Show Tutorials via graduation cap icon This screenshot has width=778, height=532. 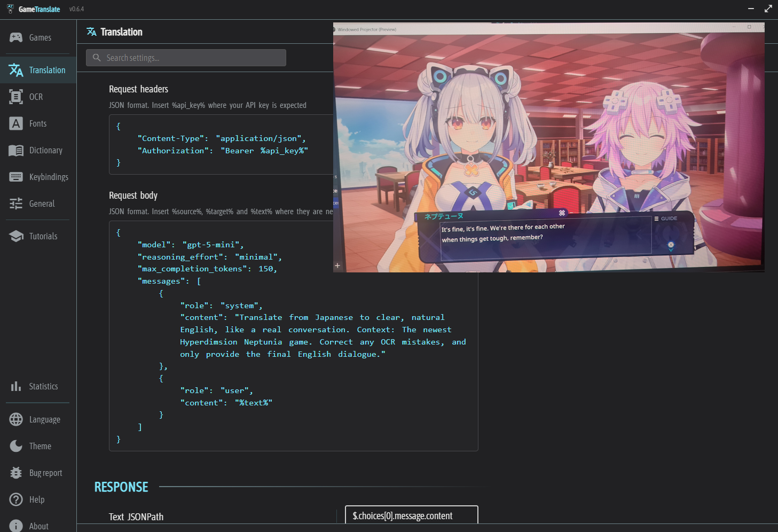tap(16, 236)
